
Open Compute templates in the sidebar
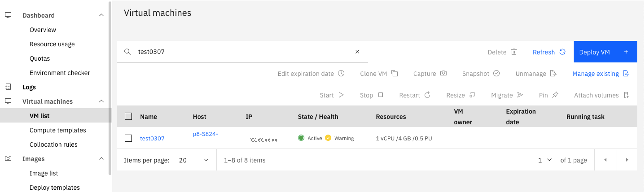coord(57,130)
